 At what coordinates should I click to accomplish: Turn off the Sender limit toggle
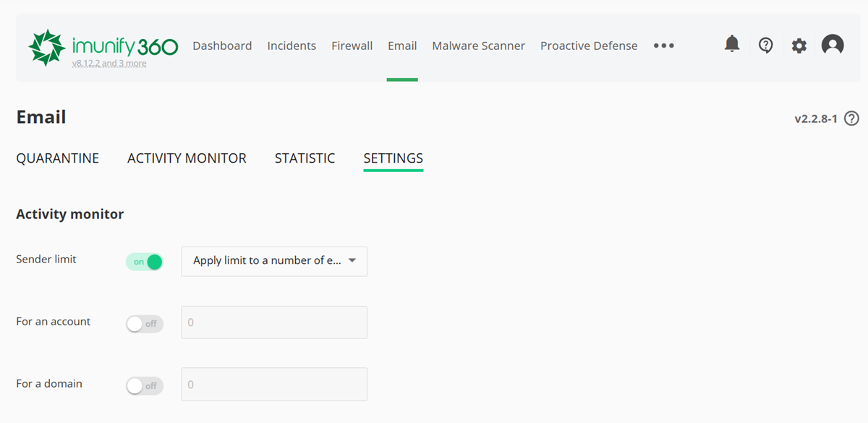[x=144, y=261]
